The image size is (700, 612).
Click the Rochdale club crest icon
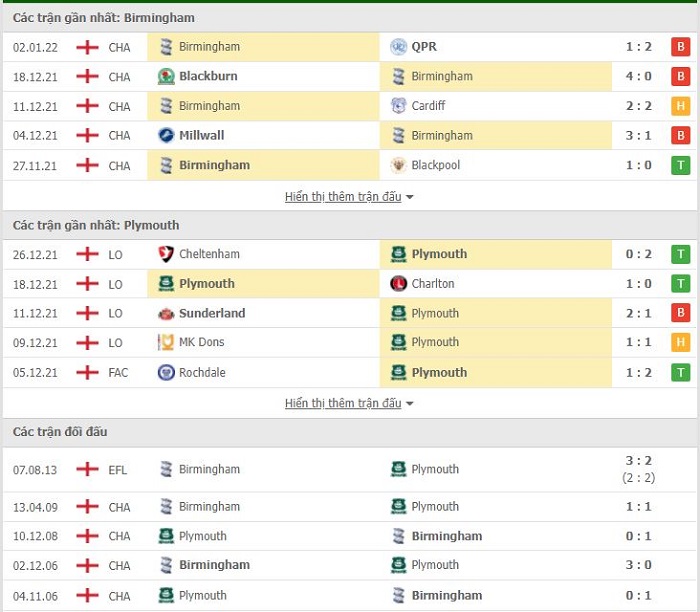pyautogui.click(x=166, y=372)
